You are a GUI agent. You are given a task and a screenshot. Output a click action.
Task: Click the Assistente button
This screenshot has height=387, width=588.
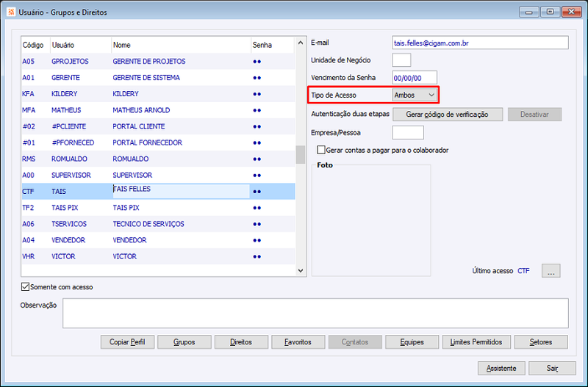click(501, 368)
